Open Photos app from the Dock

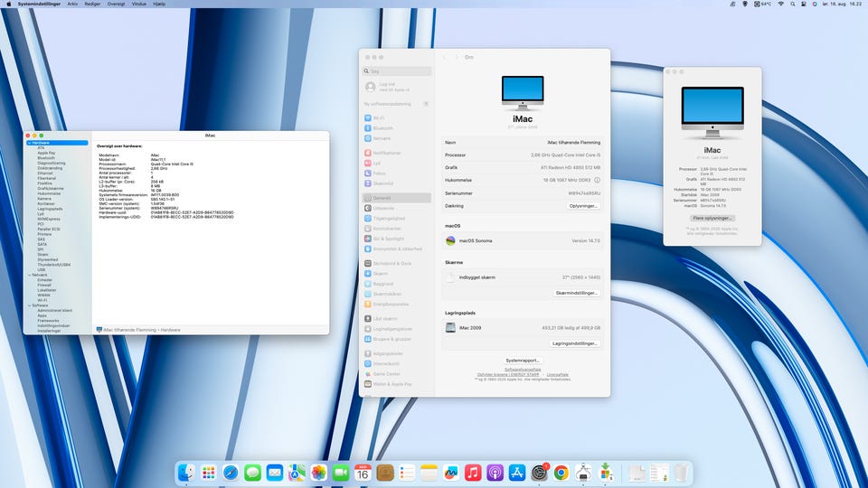click(318, 472)
